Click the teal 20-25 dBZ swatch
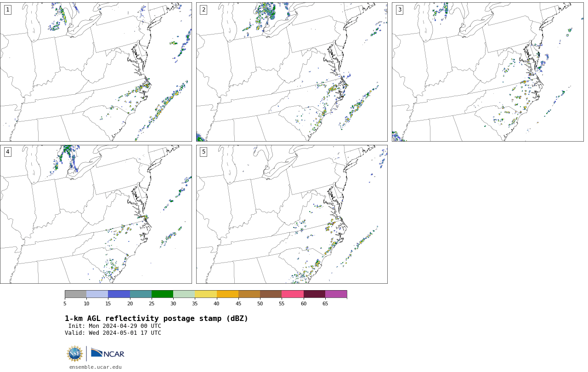Viewport: 588px width, 372px height. click(141, 294)
